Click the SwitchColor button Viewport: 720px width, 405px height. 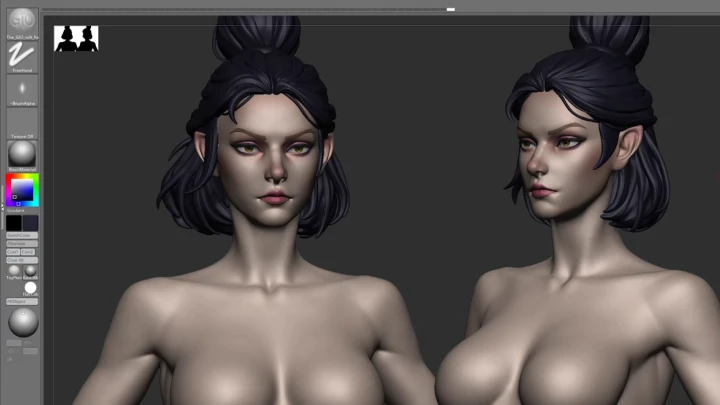(22, 235)
